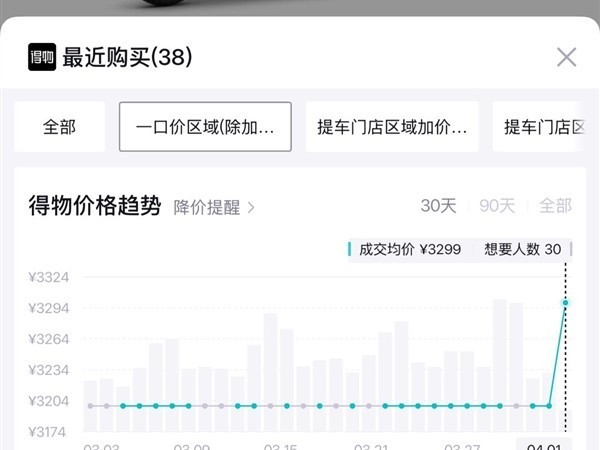This screenshot has height=450, width=600.
Task: Select 全部 time range for price trend
Action: point(555,206)
